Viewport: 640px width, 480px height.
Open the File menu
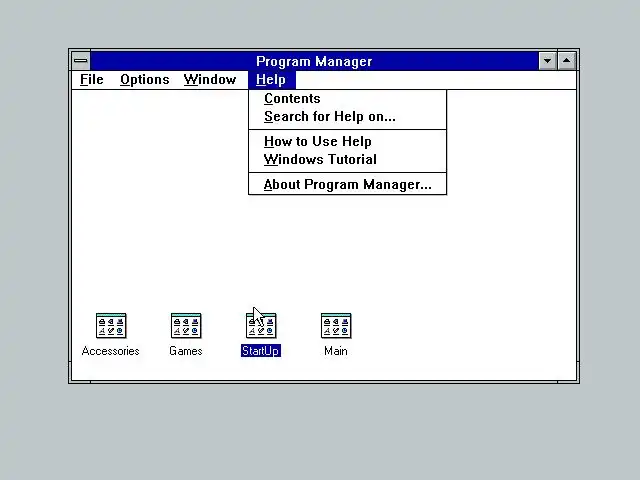[x=91, y=80]
